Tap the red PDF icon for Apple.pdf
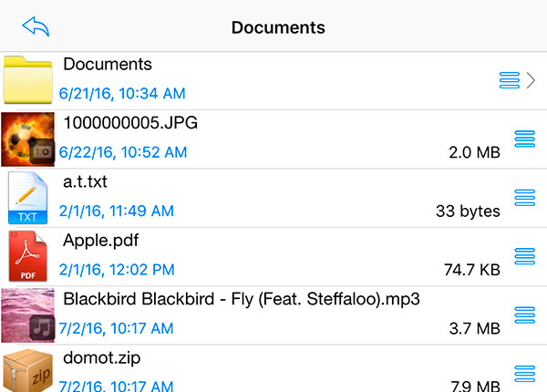Screen dimensions: 547x392 click(x=27, y=256)
